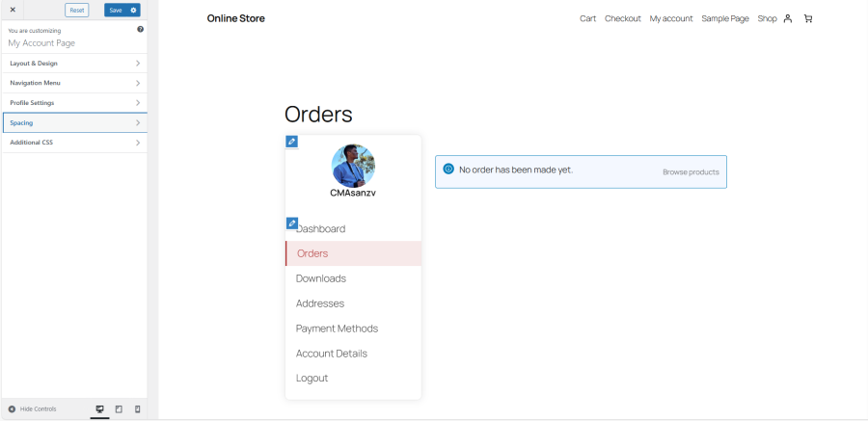The width and height of the screenshot is (868, 421).
Task: Expand the Spacing chevron arrow
Action: click(138, 122)
